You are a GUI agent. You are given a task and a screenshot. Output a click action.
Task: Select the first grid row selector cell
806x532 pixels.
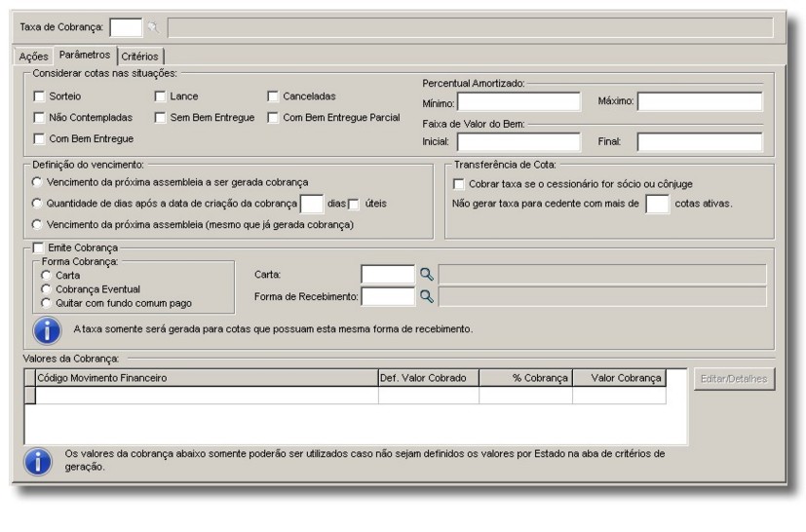tap(30, 396)
